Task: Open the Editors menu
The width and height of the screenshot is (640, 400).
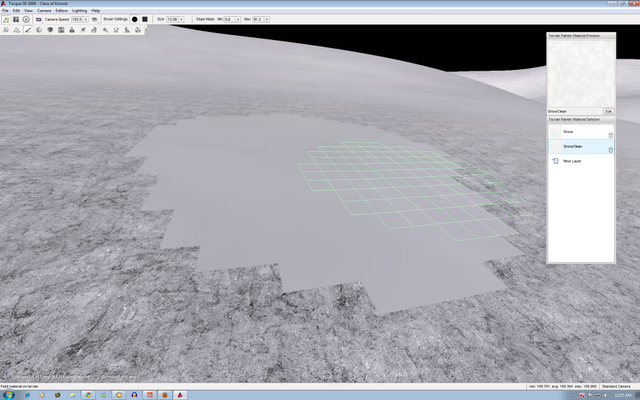Action: click(62, 10)
